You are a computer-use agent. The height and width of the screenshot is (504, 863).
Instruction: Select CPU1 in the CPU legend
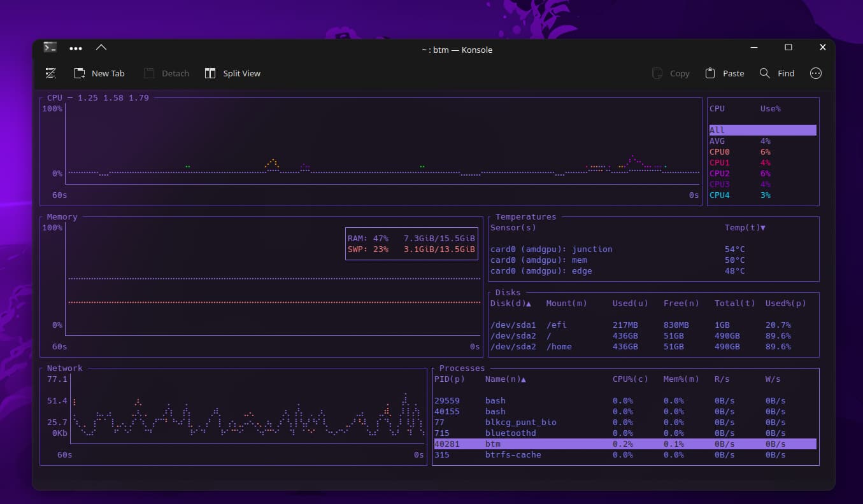pyautogui.click(x=763, y=163)
